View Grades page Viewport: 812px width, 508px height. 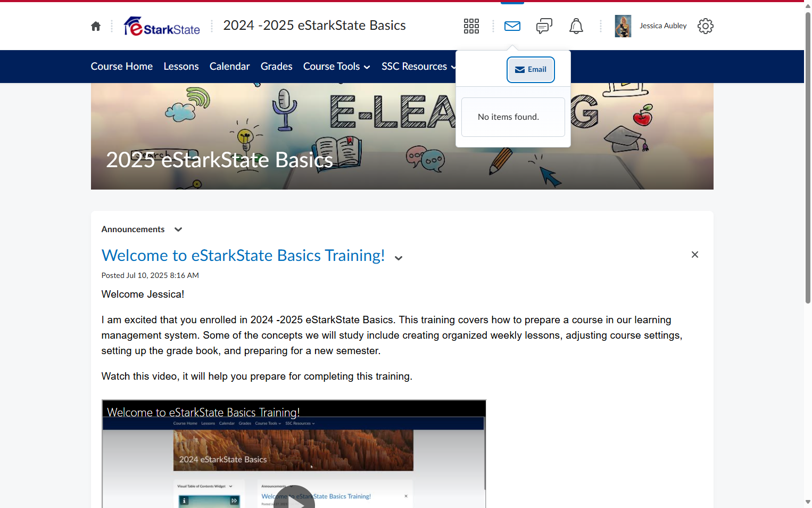pyautogui.click(x=277, y=67)
